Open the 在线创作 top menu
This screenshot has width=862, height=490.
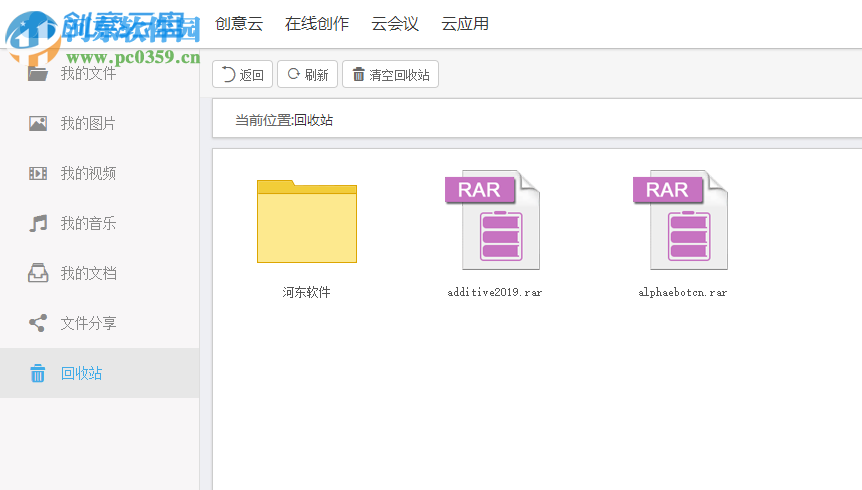317,24
